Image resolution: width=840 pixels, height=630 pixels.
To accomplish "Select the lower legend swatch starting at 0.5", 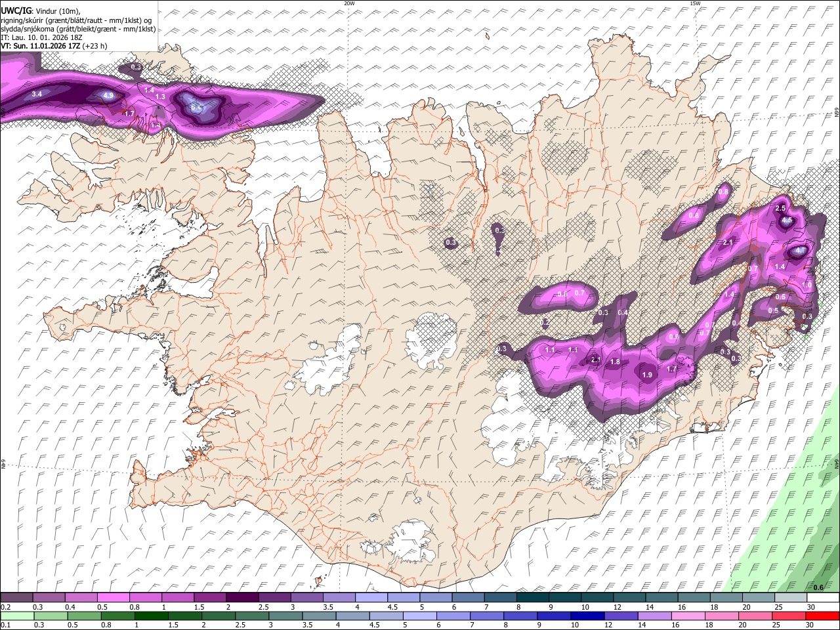I will [x=83, y=616].
